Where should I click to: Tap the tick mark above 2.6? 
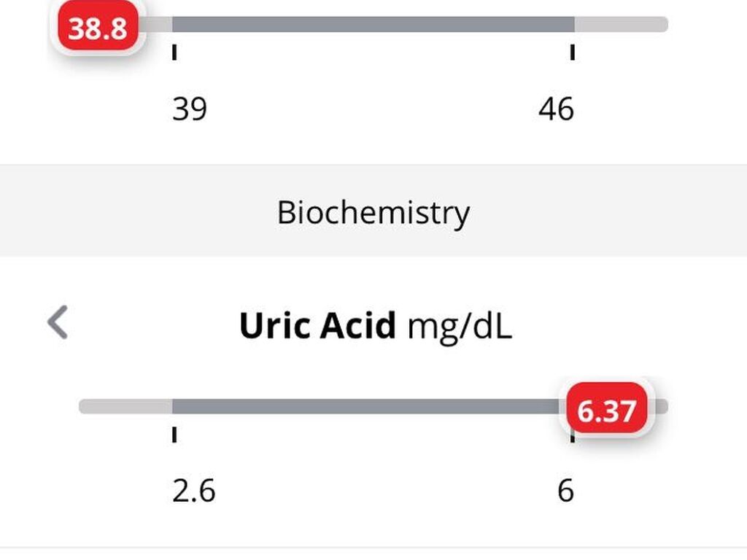174,435
